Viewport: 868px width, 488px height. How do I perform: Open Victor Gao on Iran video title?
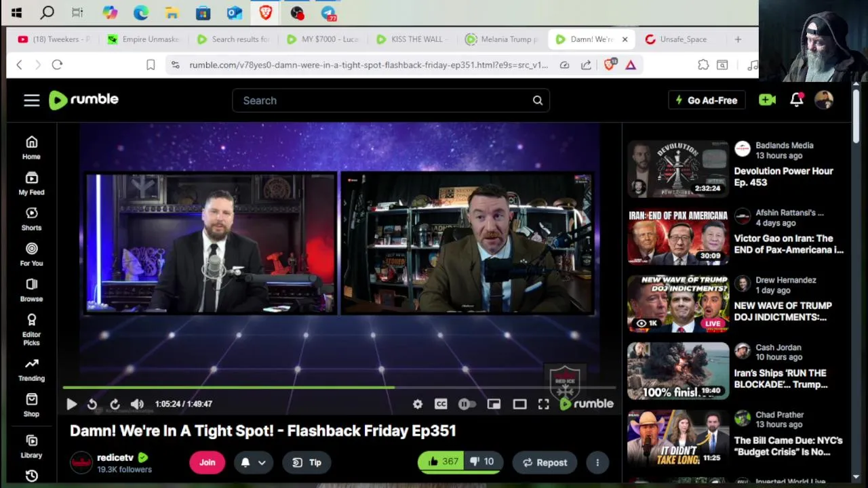(789, 244)
